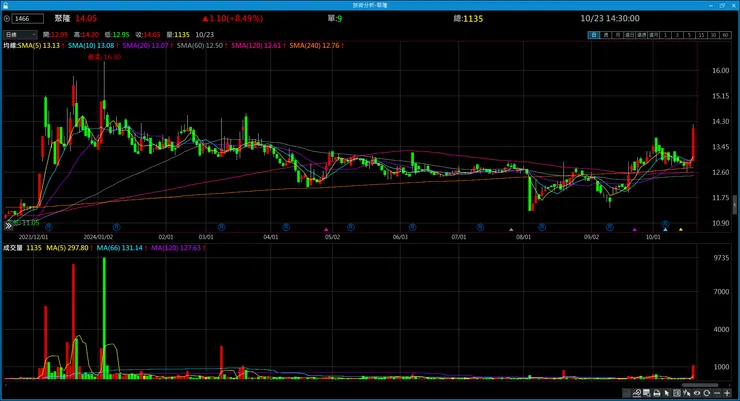
Task: Click the SMA(10) 13.08 label
Action: (91, 46)
